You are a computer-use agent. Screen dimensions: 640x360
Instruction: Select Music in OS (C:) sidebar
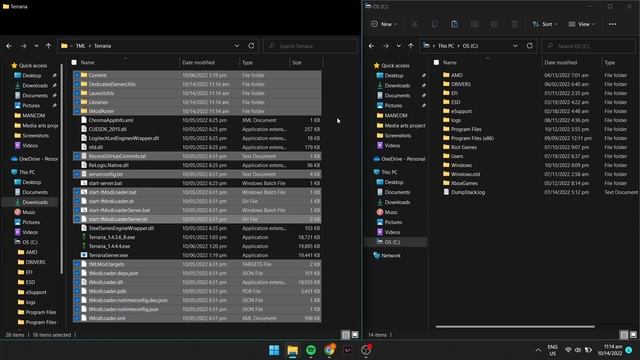click(x=391, y=212)
